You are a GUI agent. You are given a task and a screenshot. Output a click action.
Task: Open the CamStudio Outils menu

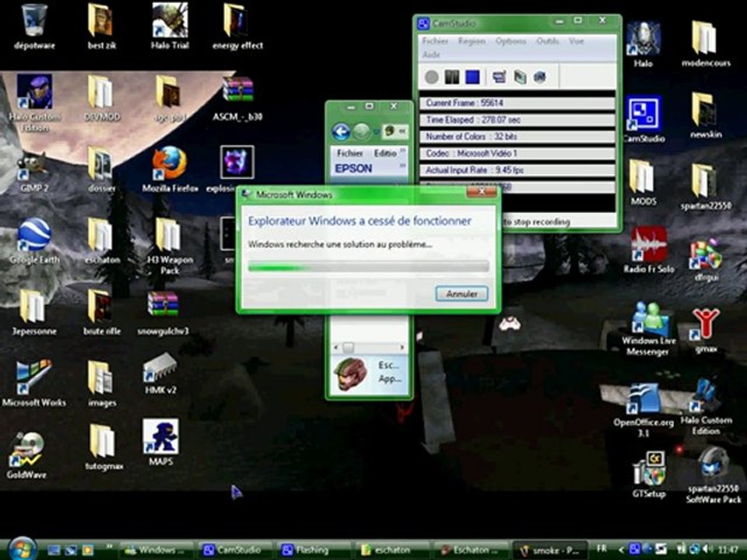(548, 41)
